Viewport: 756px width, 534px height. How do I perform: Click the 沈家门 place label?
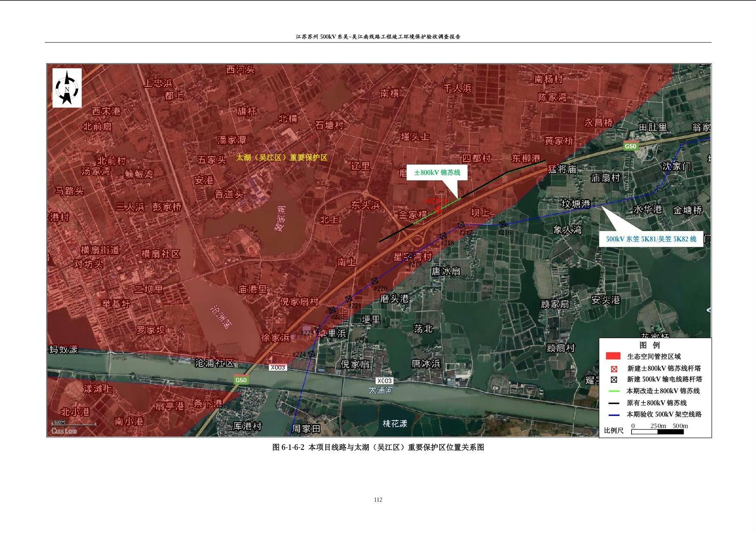[x=677, y=167]
